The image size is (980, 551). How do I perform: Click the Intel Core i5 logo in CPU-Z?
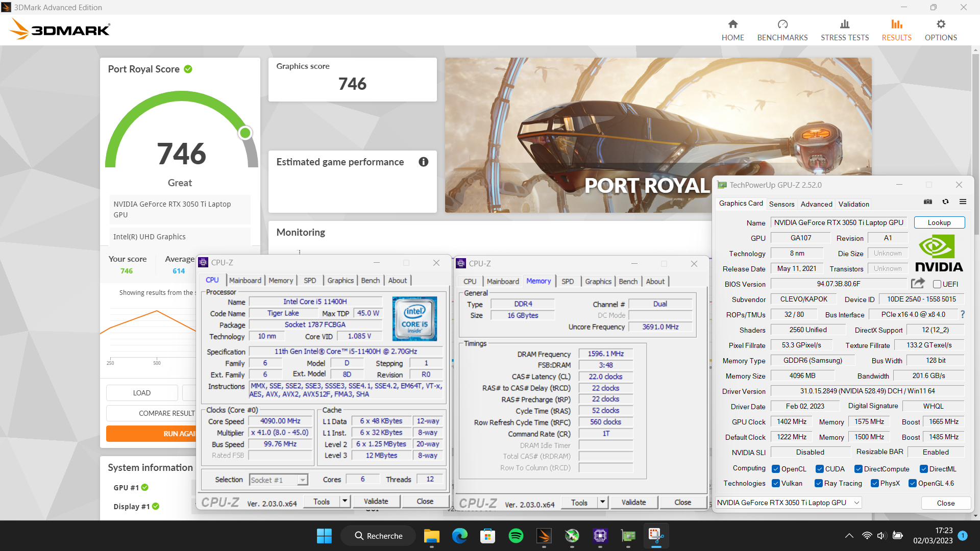[414, 319]
